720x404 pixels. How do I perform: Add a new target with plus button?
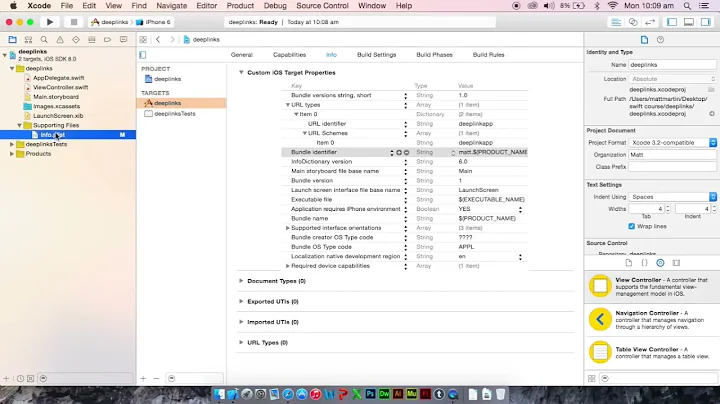(143, 378)
